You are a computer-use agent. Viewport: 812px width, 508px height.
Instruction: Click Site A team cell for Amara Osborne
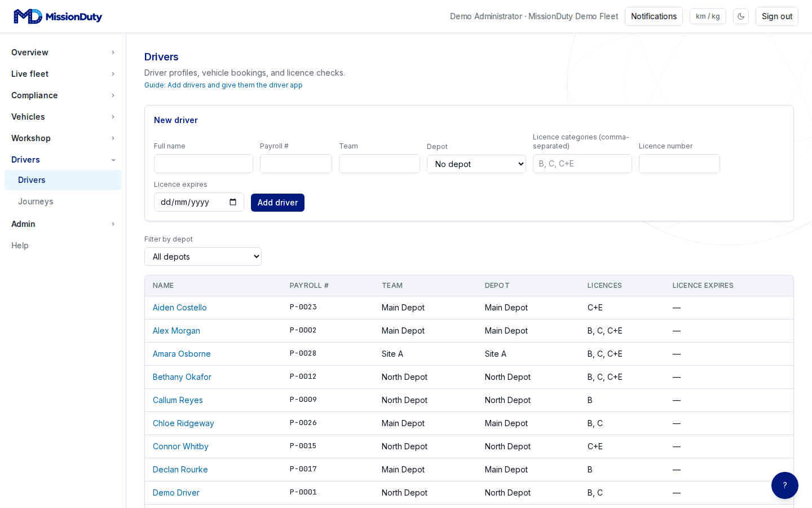tap(392, 354)
